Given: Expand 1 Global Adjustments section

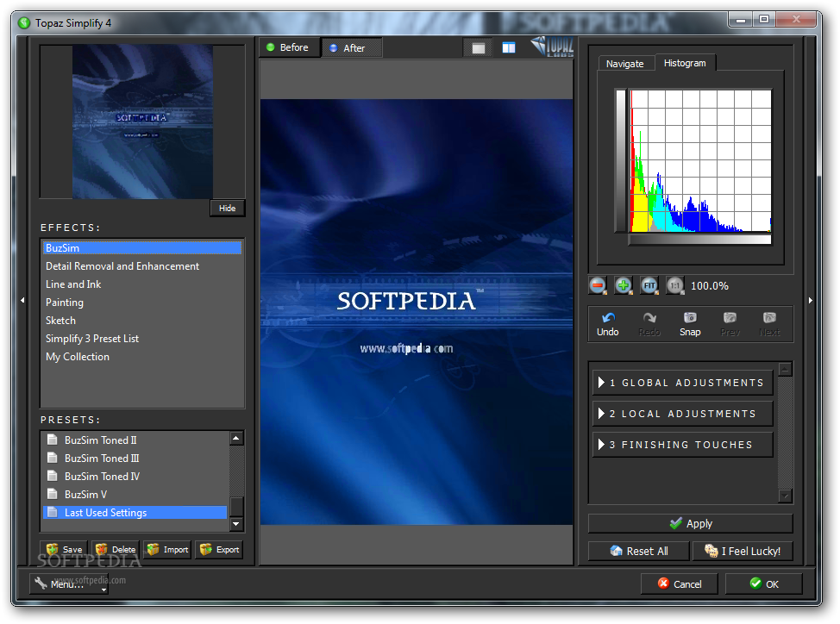Looking at the screenshot, I should pos(682,383).
